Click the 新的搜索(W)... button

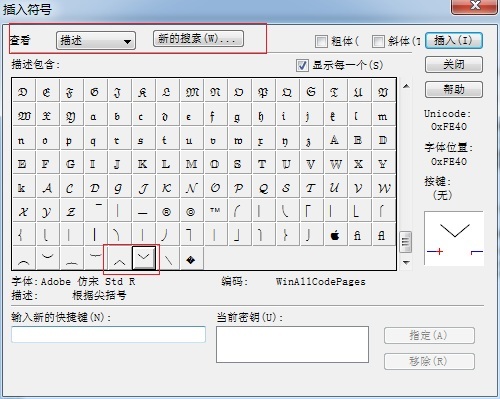click(x=198, y=39)
